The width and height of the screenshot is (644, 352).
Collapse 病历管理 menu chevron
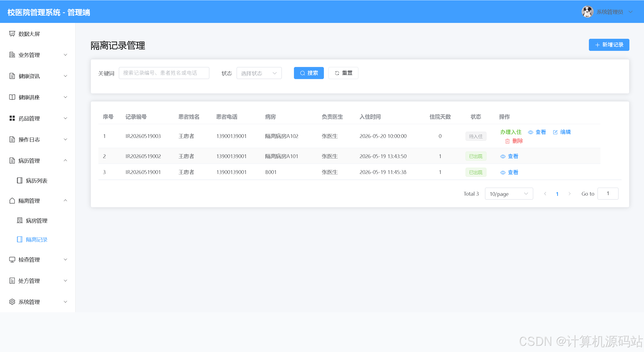pyautogui.click(x=65, y=160)
